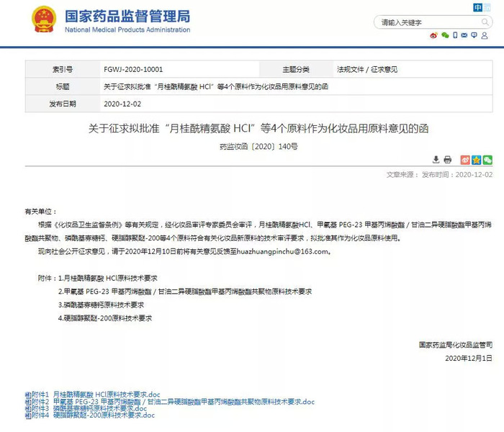This screenshot has width=504, height=432.
Task: Click 国家药品监督管理局 site title
Action: pos(127,16)
